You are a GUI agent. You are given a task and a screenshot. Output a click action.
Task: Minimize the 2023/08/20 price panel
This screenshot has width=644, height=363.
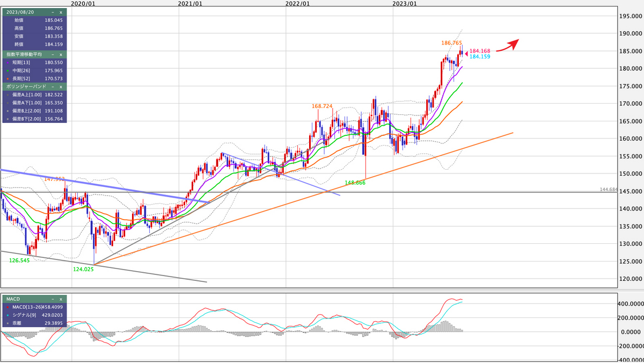(x=53, y=11)
